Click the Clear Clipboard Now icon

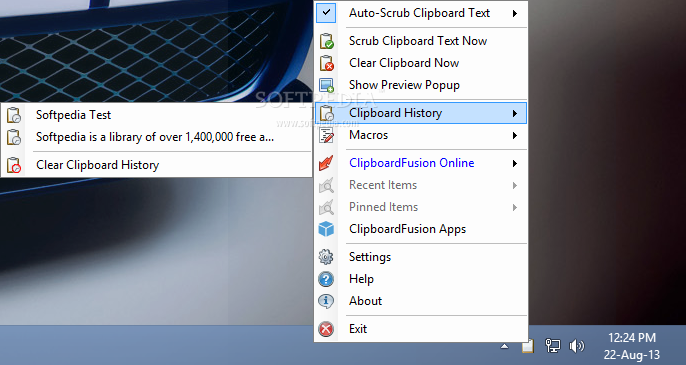(326, 63)
